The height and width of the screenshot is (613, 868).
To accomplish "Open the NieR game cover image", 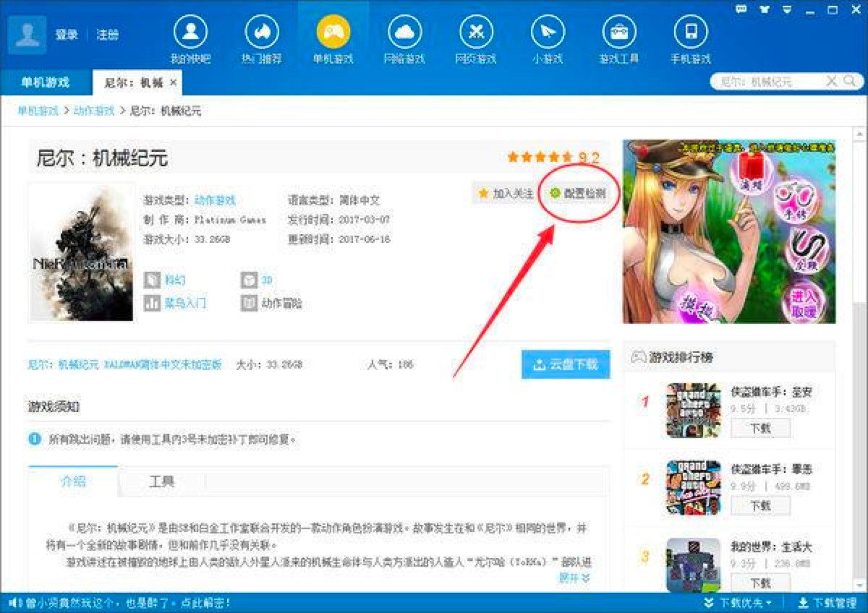I will [82, 252].
